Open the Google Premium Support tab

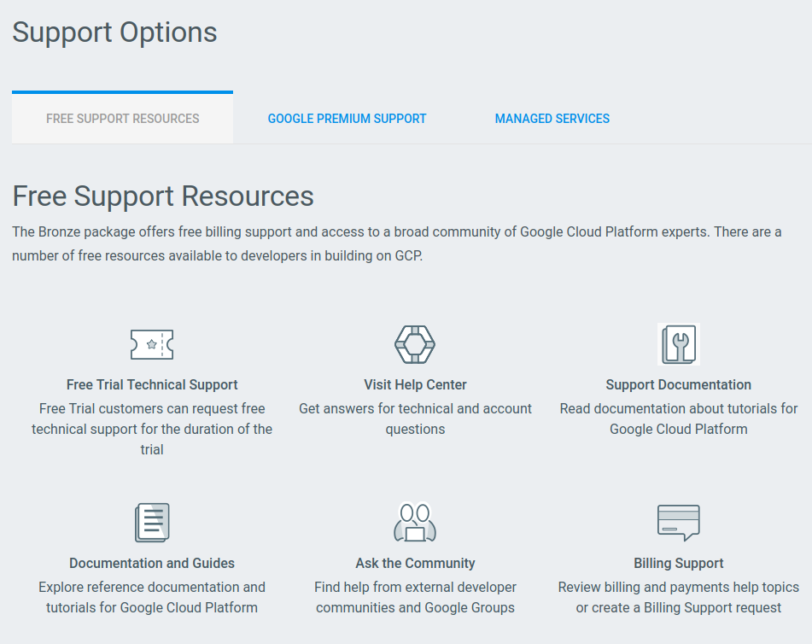click(347, 119)
